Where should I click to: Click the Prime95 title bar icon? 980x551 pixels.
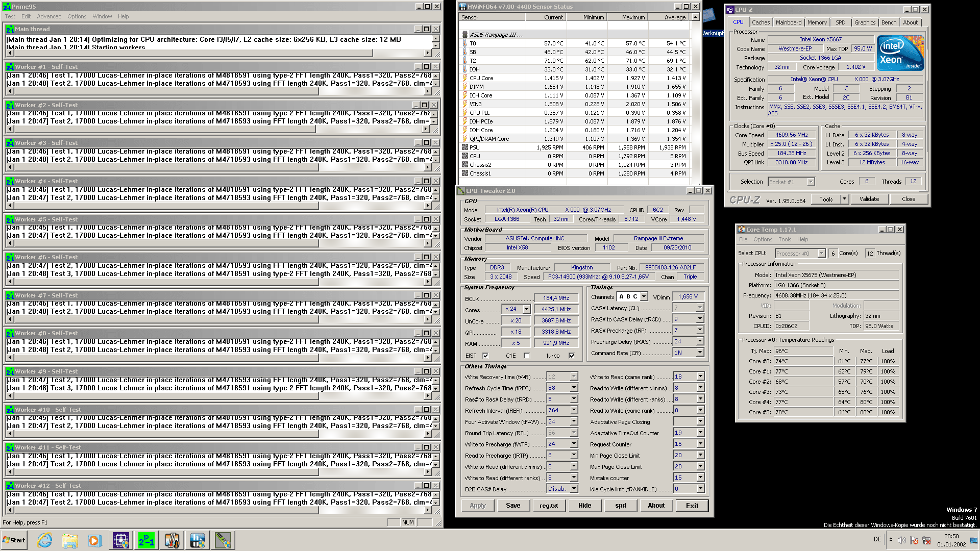(x=7, y=7)
